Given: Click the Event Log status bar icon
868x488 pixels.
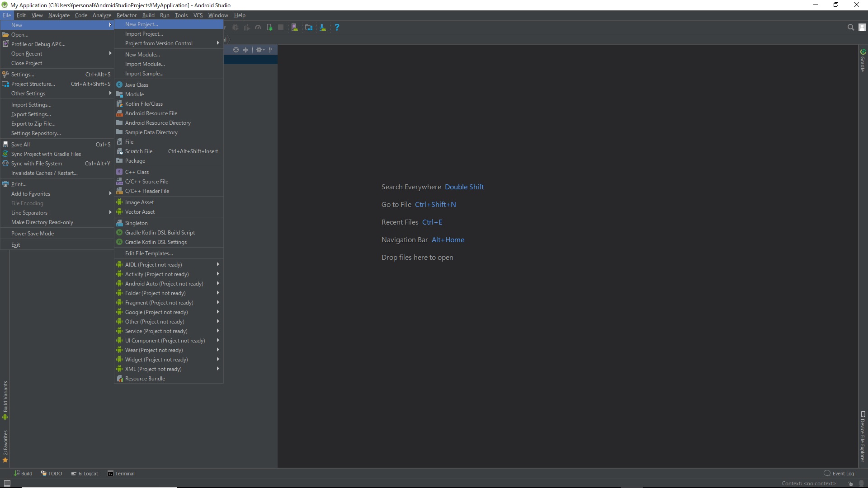Looking at the screenshot, I should click(827, 473).
